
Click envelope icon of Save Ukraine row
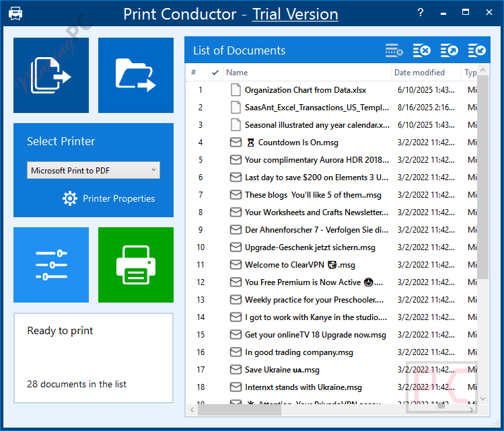click(236, 370)
